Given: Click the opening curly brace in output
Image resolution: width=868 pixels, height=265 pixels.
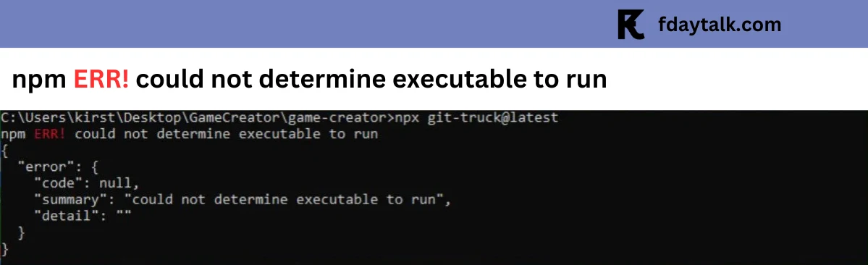Looking at the screenshot, I should (x=4, y=151).
